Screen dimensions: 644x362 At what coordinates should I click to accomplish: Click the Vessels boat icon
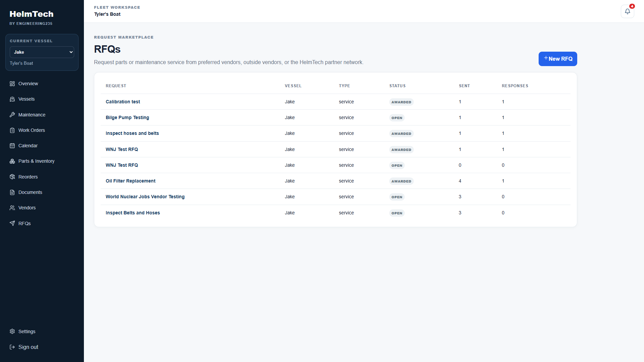12,99
